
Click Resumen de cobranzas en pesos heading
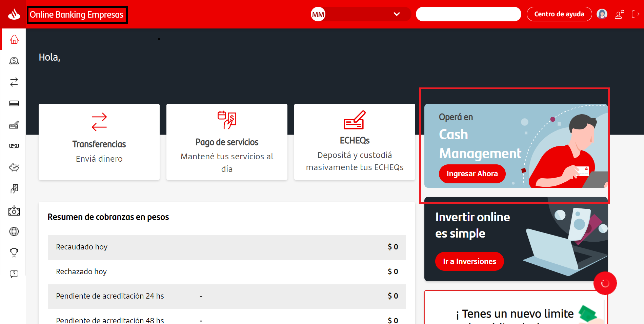click(x=108, y=217)
